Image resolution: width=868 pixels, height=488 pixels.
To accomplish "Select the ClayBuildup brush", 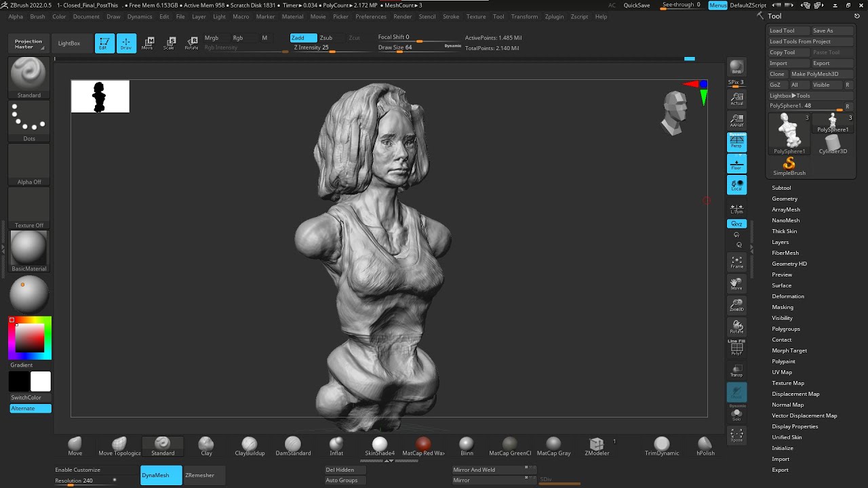I will click(x=250, y=445).
